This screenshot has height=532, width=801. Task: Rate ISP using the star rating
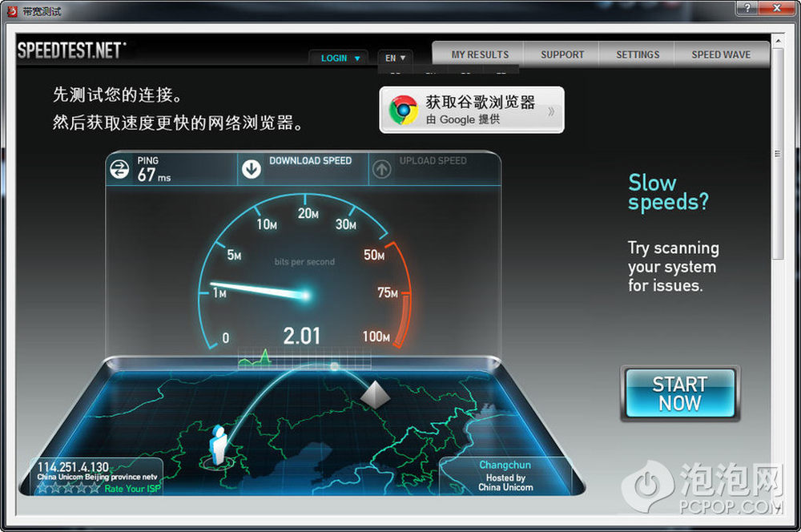pyautogui.click(x=68, y=488)
